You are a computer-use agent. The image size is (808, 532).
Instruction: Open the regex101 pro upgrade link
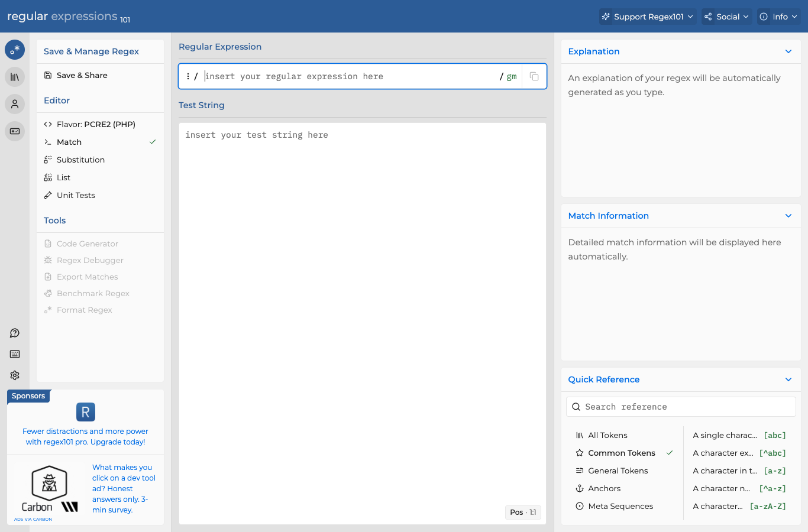85,437
